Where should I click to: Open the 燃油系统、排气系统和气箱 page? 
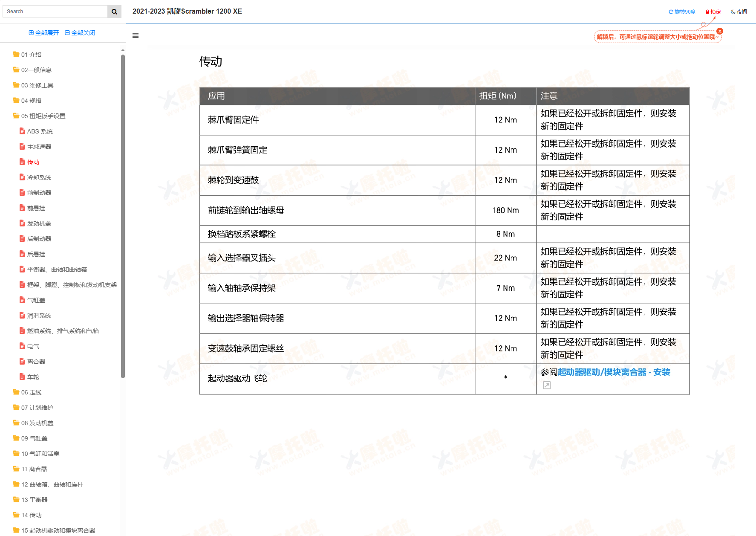coord(59,331)
